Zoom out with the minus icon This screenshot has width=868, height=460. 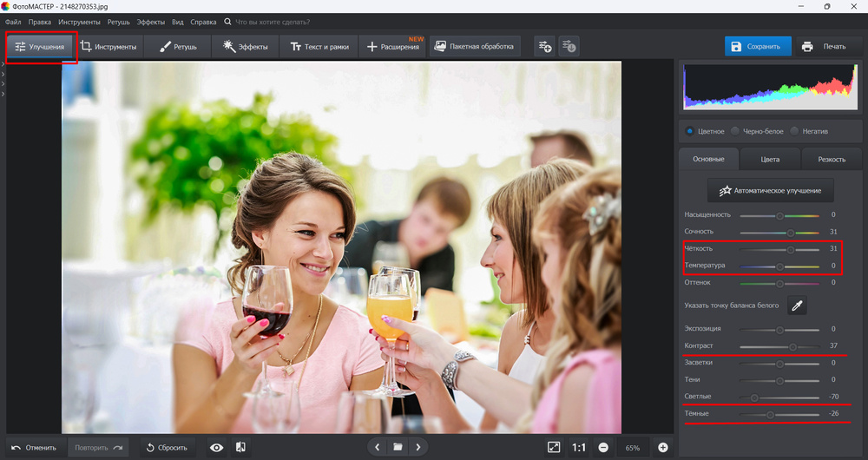[x=603, y=447]
